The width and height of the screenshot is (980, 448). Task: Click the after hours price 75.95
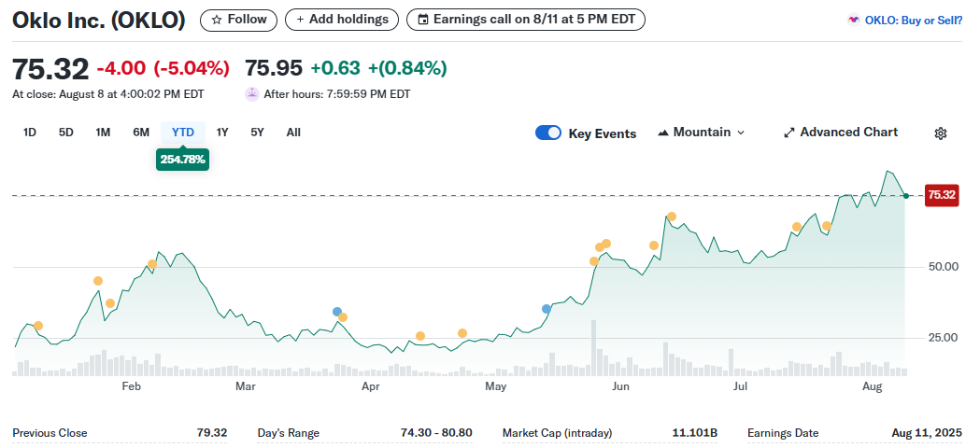(273, 67)
